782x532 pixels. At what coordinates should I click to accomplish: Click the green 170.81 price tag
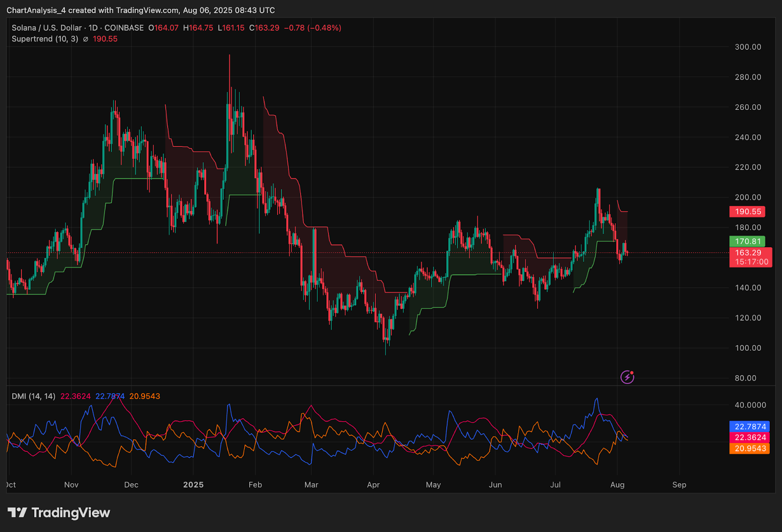pos(747,241)
